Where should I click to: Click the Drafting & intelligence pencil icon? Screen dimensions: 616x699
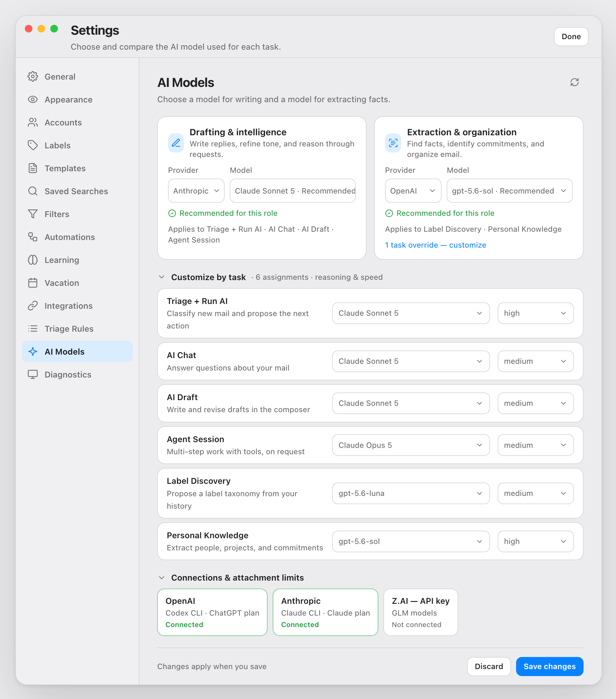[x=176, y=143]
